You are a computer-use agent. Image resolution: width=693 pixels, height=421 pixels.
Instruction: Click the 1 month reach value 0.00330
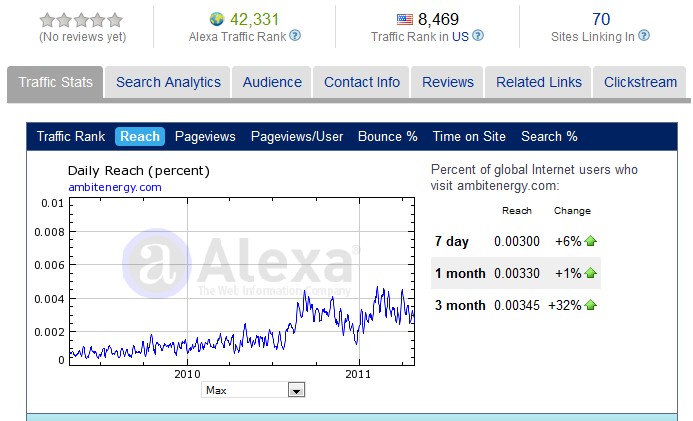coord(517,273)
